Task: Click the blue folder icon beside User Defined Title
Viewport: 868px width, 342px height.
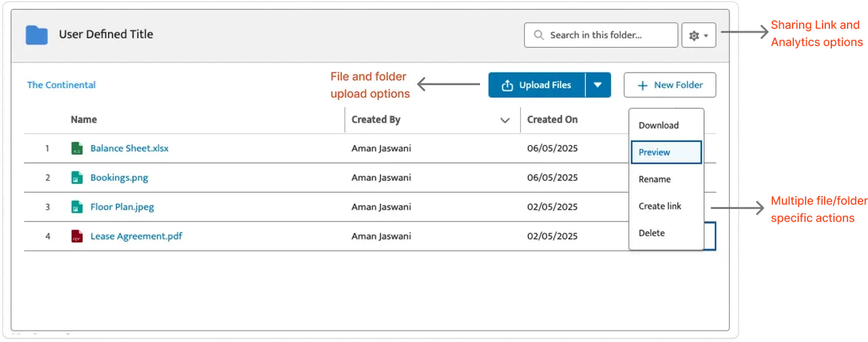Action: [37, 35]
